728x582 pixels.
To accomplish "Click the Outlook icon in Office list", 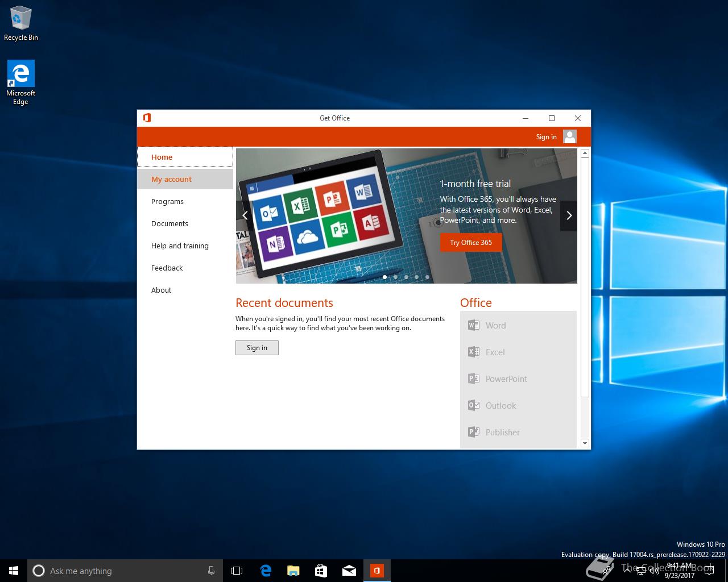I will tap(473, 405).
